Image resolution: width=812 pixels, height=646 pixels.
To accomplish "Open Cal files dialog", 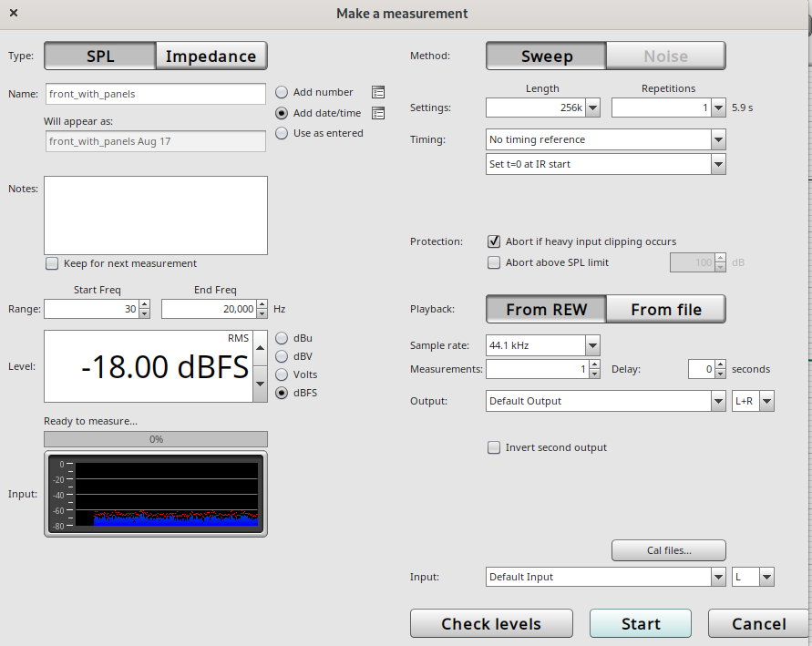I will coord(668,550).
